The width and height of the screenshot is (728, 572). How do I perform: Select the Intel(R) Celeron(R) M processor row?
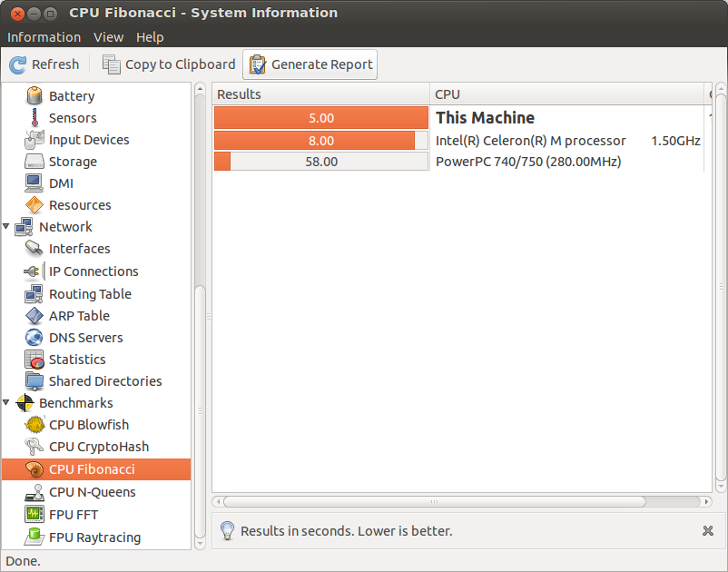click(x=462, y=141)
